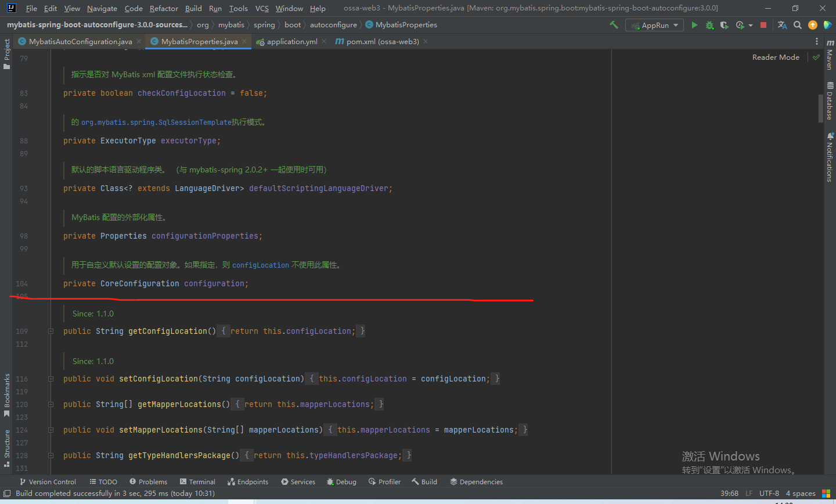
Task: Close the MybatisProperties.java tab
Action: tap(244, 41)
